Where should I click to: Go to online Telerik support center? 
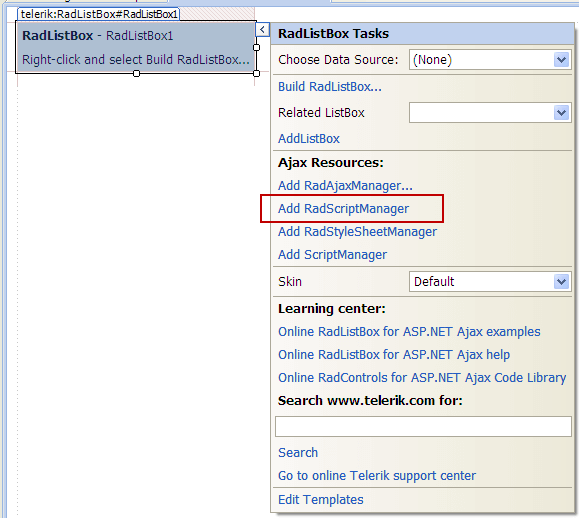coord(377,476)
